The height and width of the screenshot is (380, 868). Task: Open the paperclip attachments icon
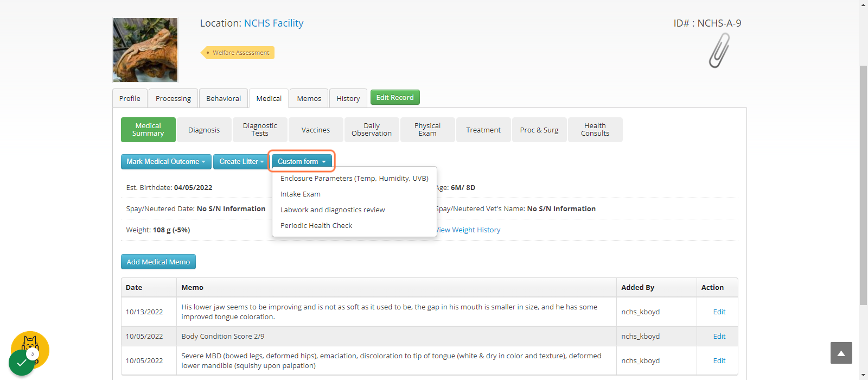(719, 50)
